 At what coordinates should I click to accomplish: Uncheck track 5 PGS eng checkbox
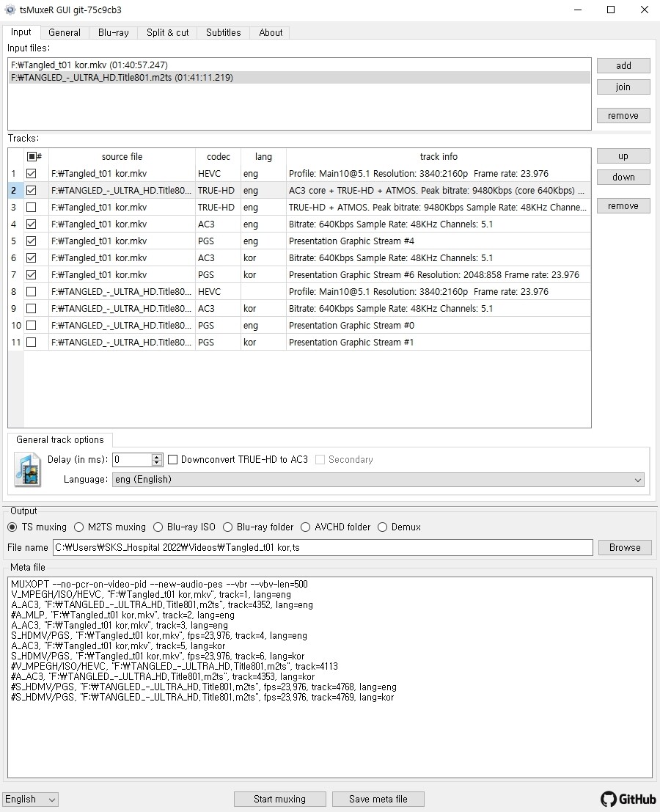[x=31, y=241]
